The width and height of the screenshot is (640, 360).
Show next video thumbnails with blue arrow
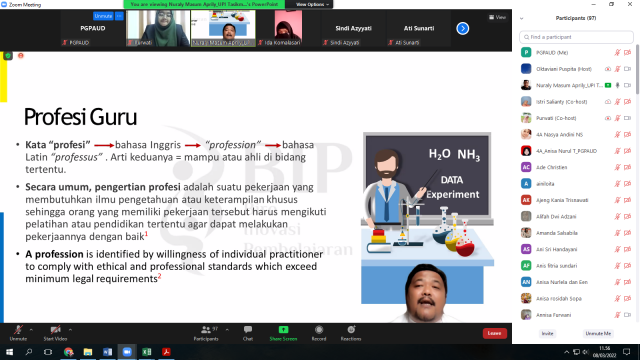click(462, 28)
